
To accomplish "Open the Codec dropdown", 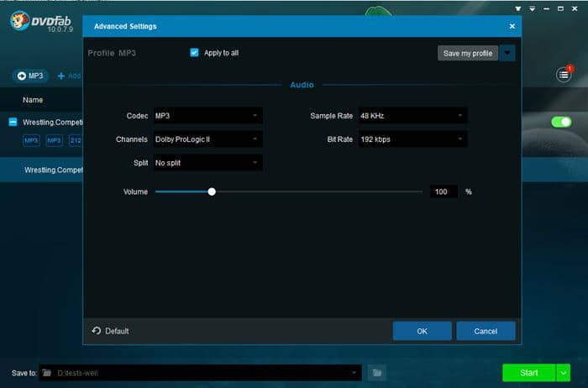I will tap(207, 115).
